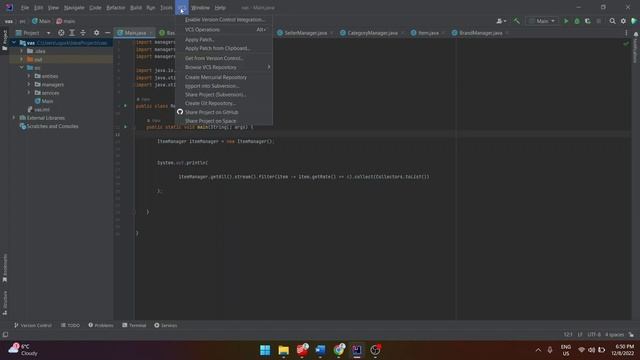The height and width of the screenshot is (360, 640).
Task: Expand External Libraries node
Action: coord(14,118)
